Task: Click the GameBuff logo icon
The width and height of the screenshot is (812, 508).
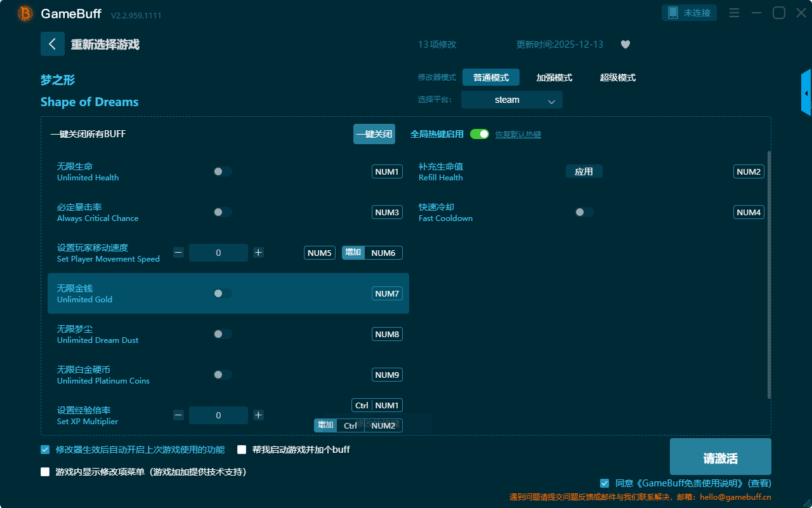Action: click(25, 13)
